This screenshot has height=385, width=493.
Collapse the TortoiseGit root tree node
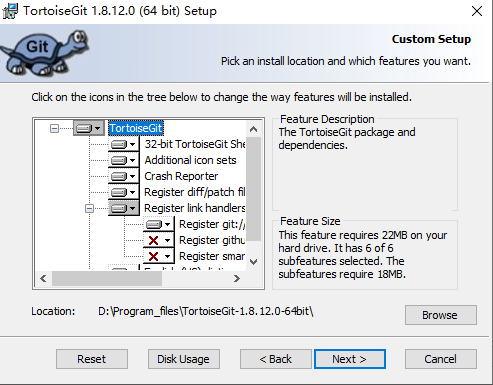click(x=54, y=128)
